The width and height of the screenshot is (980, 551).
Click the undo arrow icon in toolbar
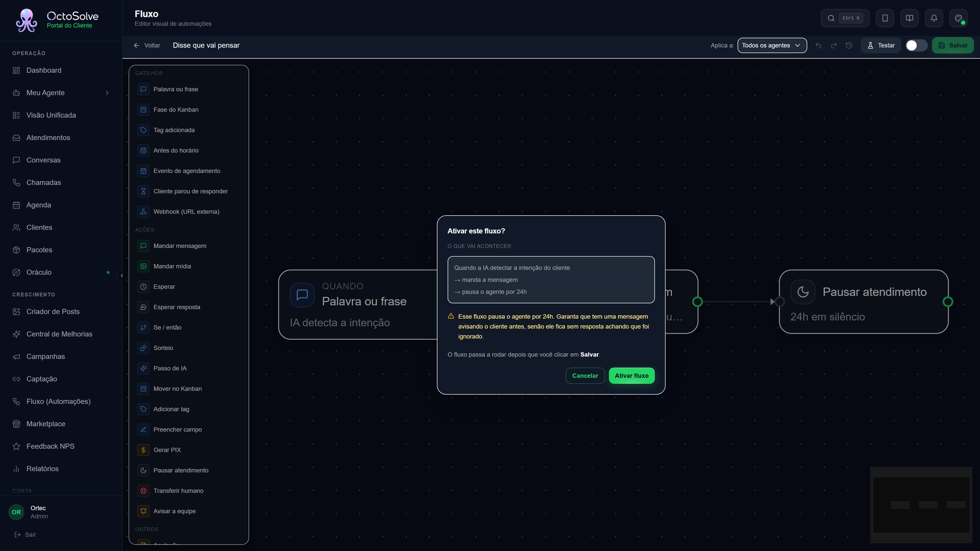(818, 46)
